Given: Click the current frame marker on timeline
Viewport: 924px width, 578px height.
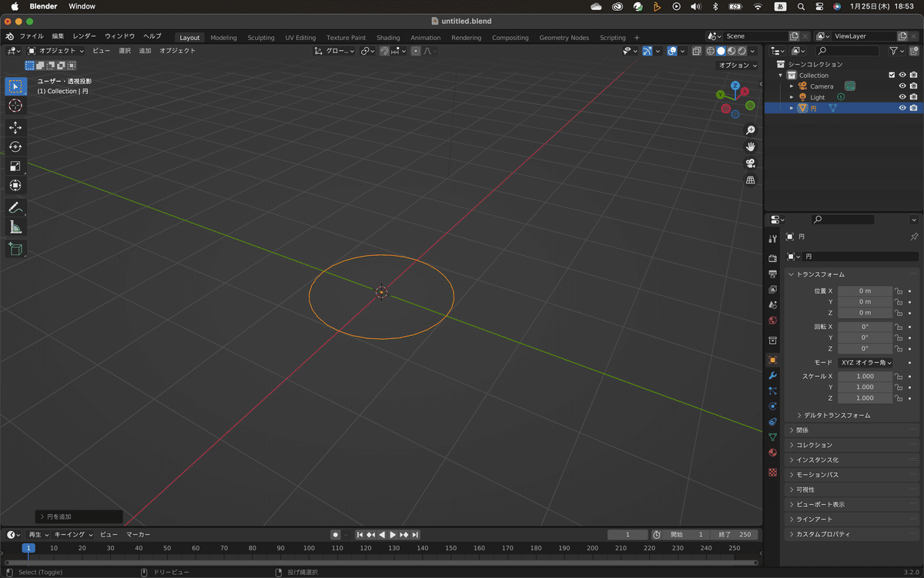Looking at the screenshot, I should (x=28, y=548).
